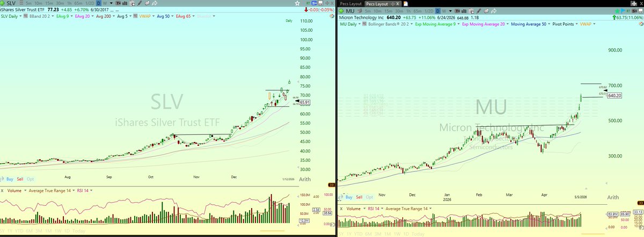The image size is (644, 237).
Task: Open chart type bars icon in MU toolbar
Action: click(x=464, y=11)
